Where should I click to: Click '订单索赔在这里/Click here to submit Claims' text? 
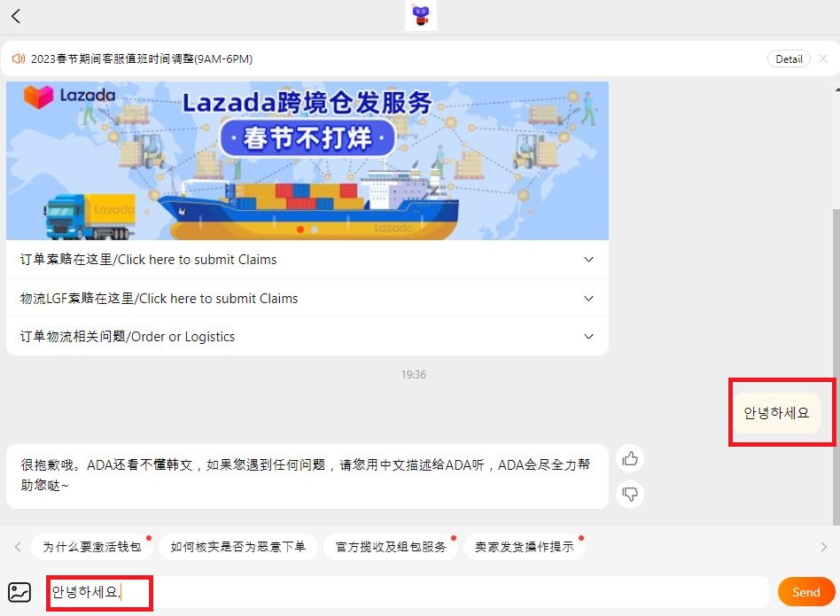click(x=148, y=260)
